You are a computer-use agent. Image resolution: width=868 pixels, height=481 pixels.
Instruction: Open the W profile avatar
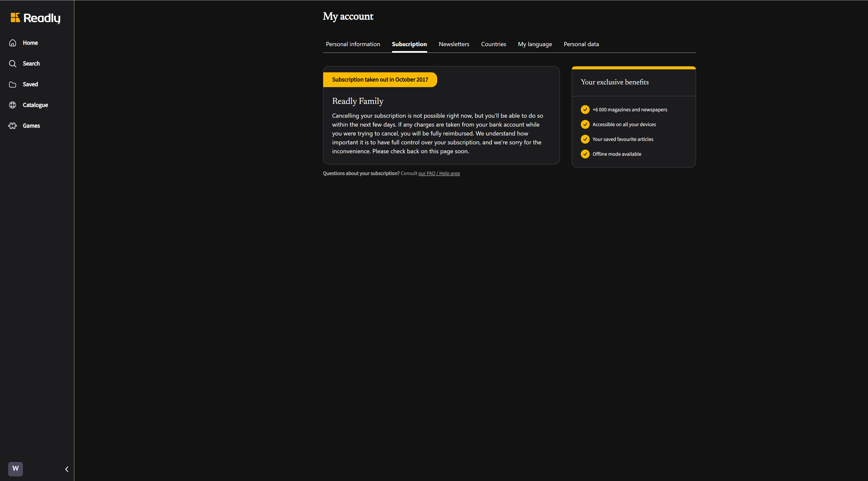tap(16, 469)
